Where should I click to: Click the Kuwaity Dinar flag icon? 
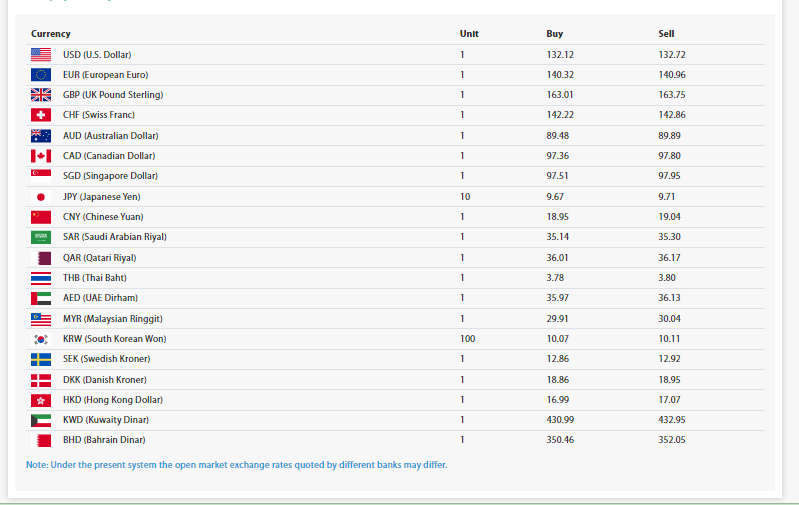pos(41,420)
